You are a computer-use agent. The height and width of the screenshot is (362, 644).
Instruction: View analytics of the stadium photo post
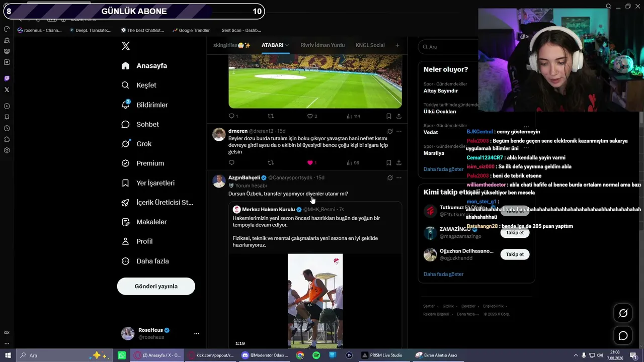click(353, 116)
